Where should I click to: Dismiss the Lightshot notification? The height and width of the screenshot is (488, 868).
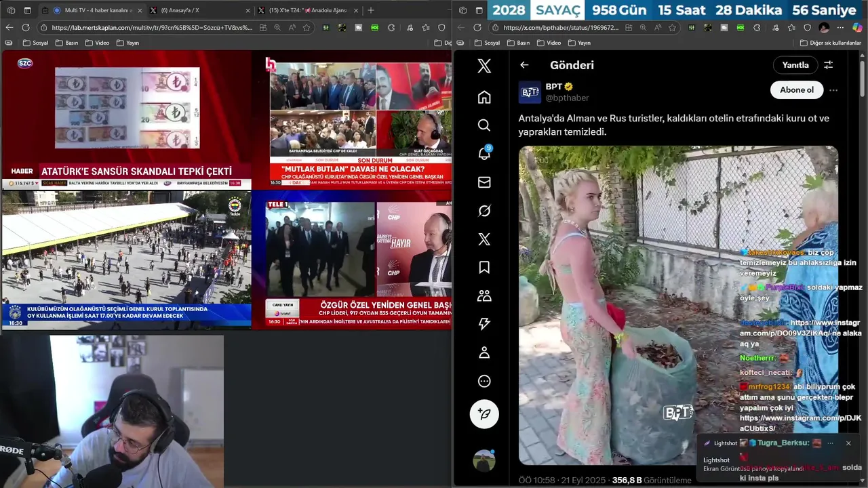(x=848, y=443)
